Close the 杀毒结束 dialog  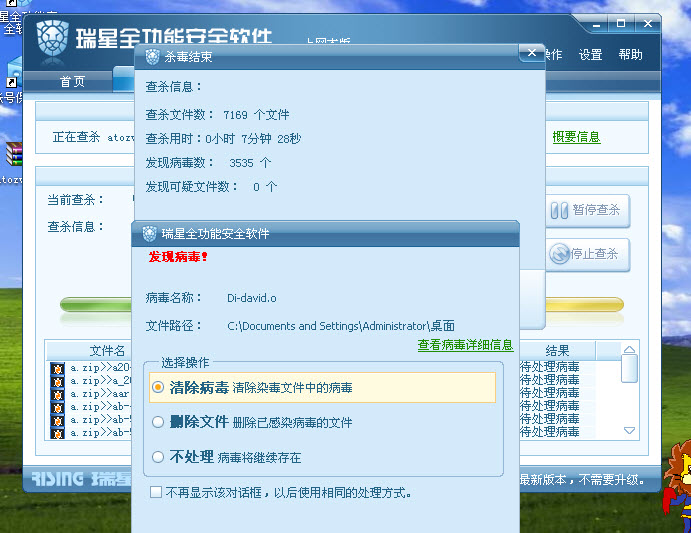tap(532, 53)
